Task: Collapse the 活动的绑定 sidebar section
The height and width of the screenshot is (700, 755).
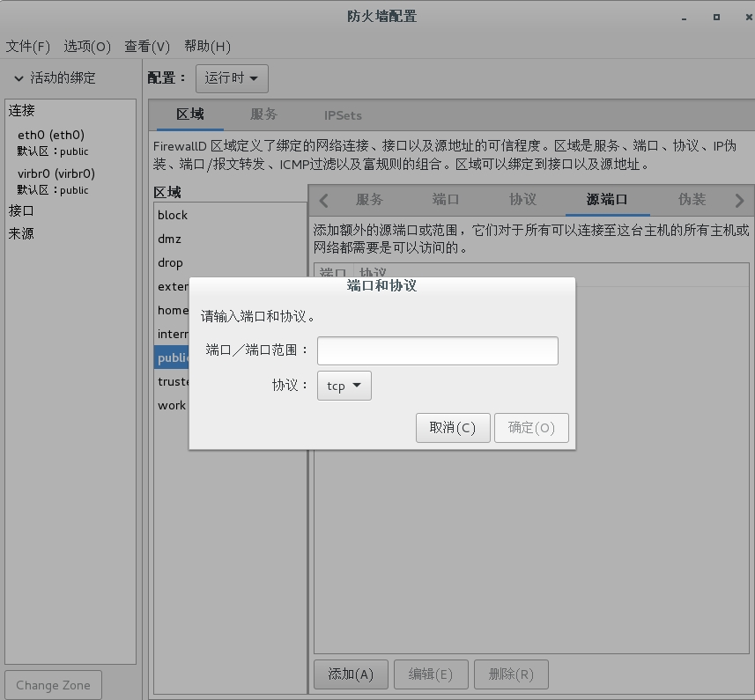Action: point(18,77)
